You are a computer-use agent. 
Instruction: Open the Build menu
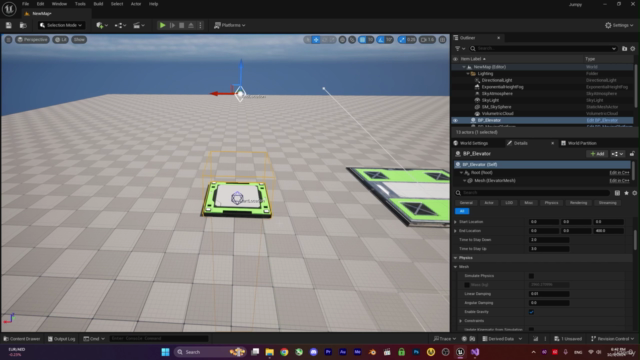[98, 4]
